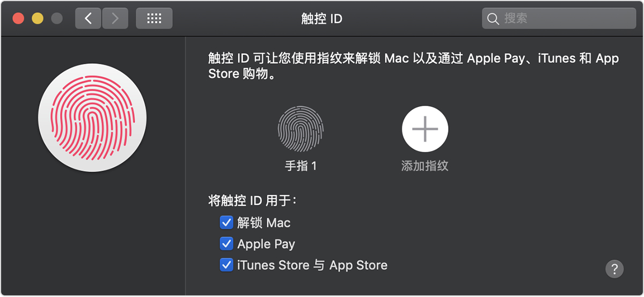Screen dimensions: 644x297
Task: Click the 触控 ID window title
Action: [321, 19]
